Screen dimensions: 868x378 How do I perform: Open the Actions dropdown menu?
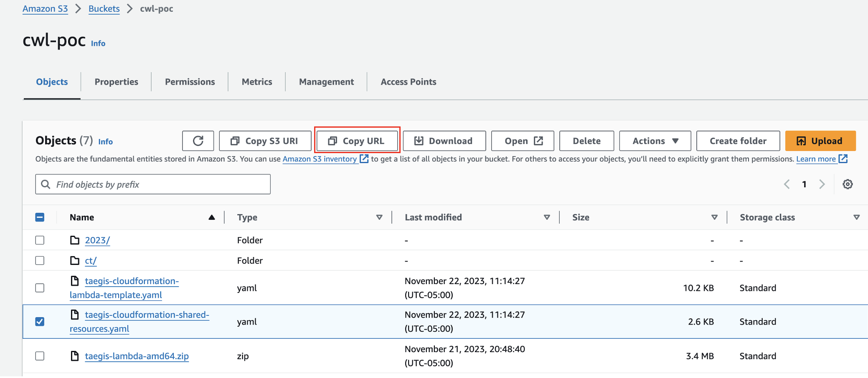point(655,141)
